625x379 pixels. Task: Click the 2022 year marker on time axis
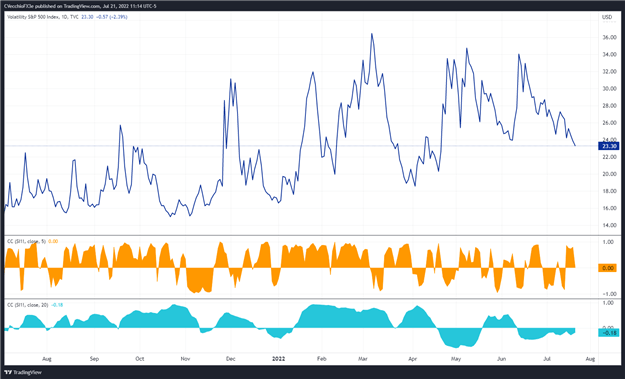[279, 359]
